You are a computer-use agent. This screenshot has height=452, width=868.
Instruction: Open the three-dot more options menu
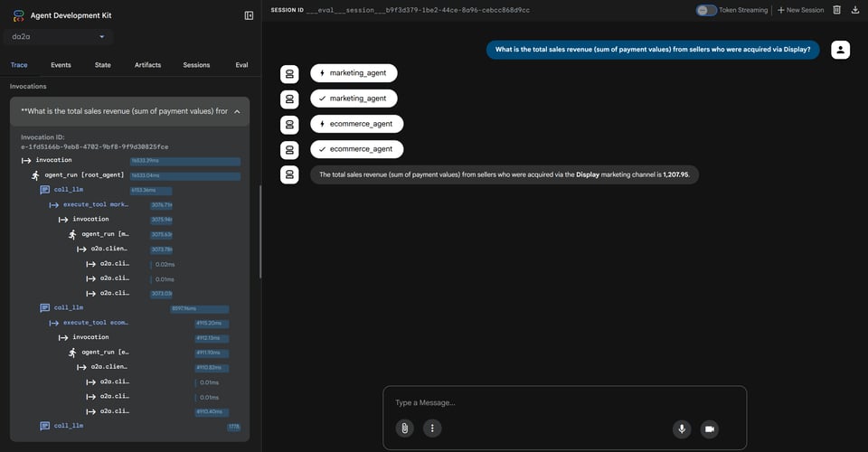[432, 428]
